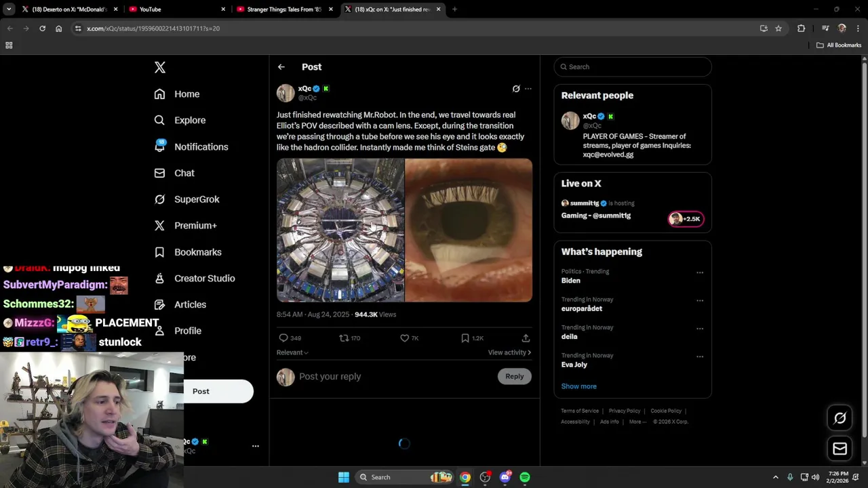Open more options for europarådet trend
This screenshot has width=868, height=488.
click(x=700, y=301)
